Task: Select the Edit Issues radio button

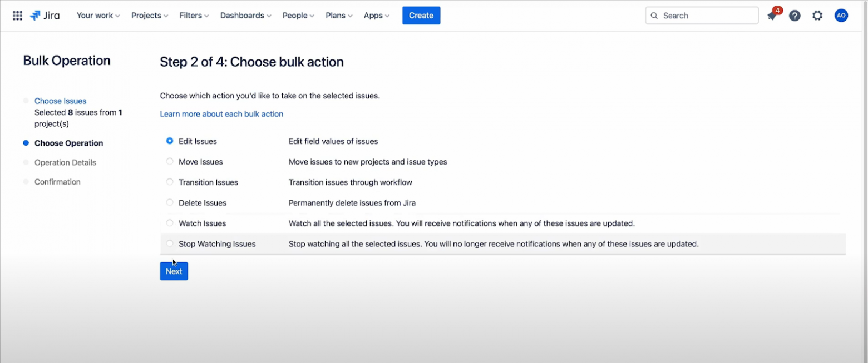Action: point(170,141)
